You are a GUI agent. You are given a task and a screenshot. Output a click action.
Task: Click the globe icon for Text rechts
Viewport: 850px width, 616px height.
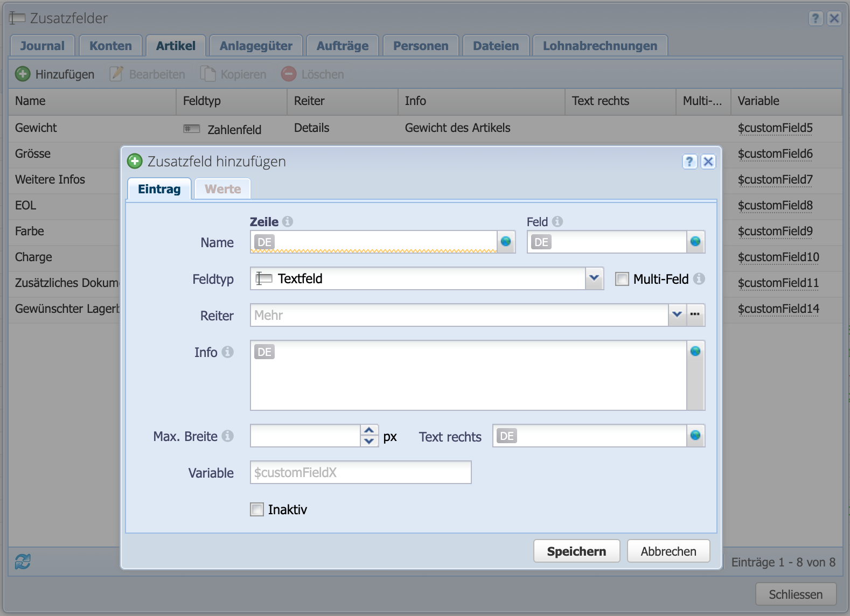tap(695, 436)
